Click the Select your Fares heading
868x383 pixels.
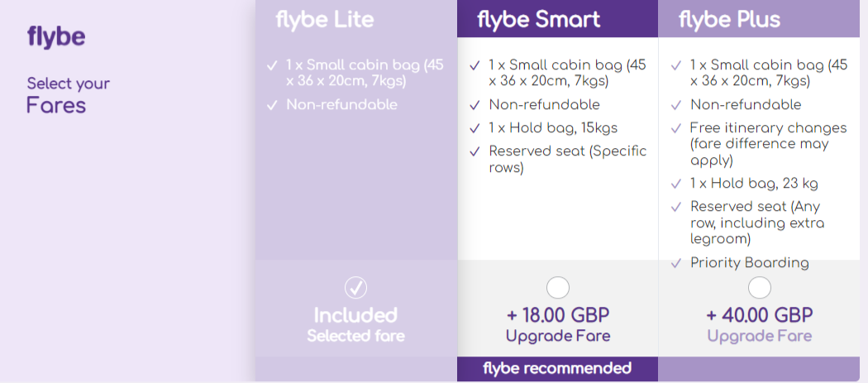(x=68, y=94)
